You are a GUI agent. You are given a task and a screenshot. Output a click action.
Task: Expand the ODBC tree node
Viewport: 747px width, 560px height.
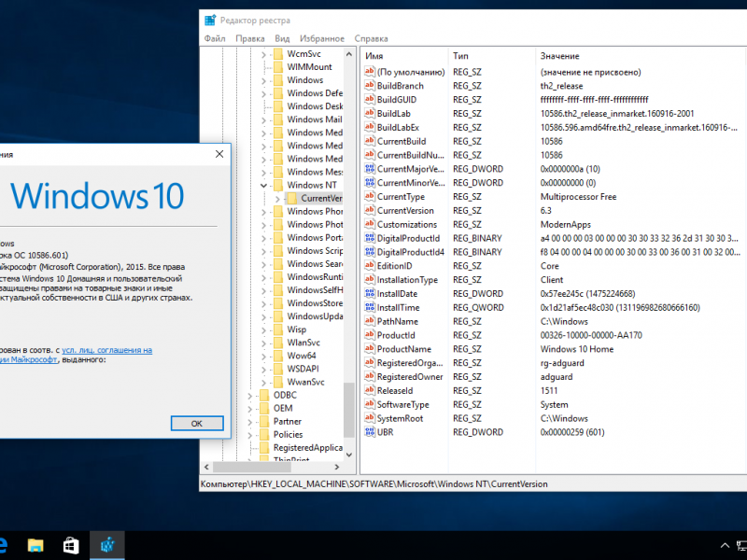tap(249, 395)
